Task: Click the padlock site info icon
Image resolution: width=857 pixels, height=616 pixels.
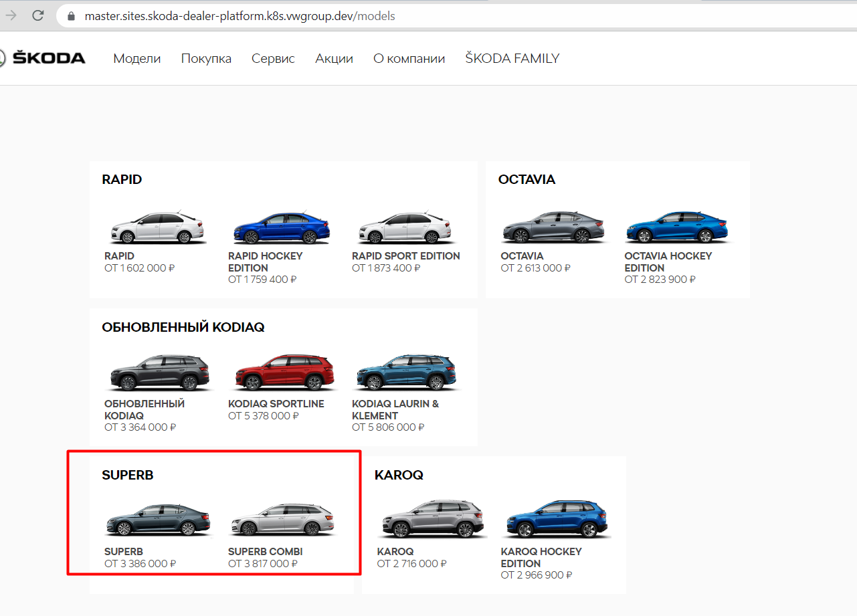Action: (x=72, y=16)
